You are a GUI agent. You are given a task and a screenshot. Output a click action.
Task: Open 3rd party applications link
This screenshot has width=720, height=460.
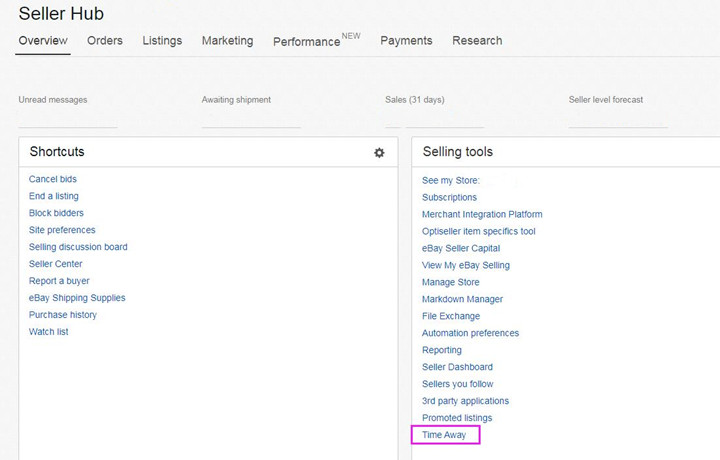pyautogui.click(x=465, y=401)
